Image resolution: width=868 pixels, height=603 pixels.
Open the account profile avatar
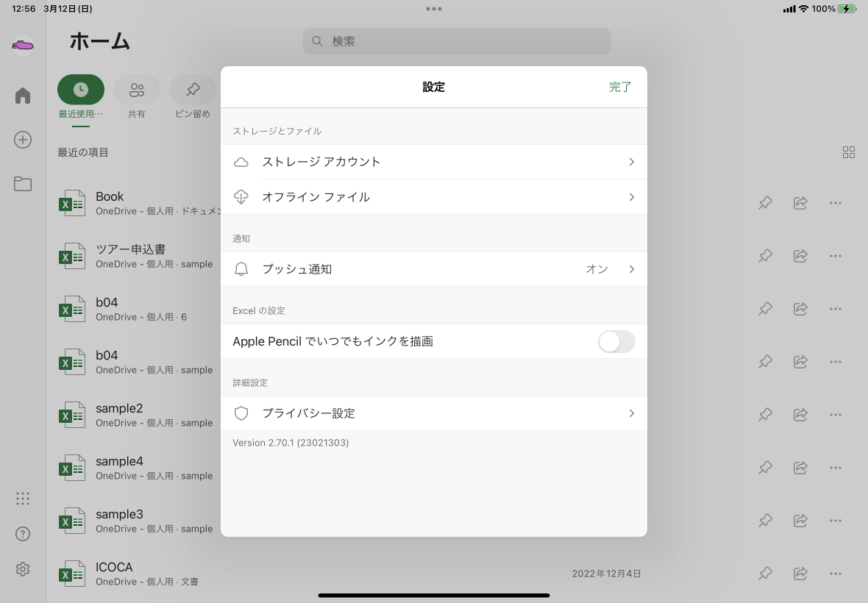[x=23, y=45]
